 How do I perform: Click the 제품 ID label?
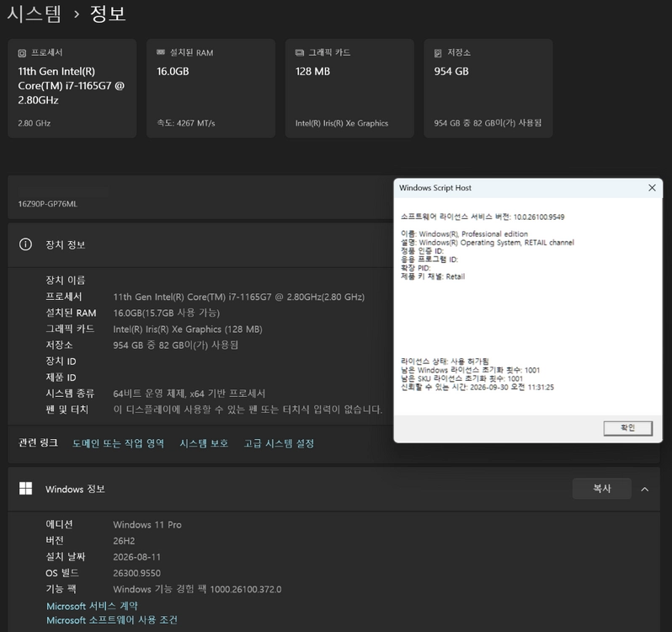click(x=61, y=378)
